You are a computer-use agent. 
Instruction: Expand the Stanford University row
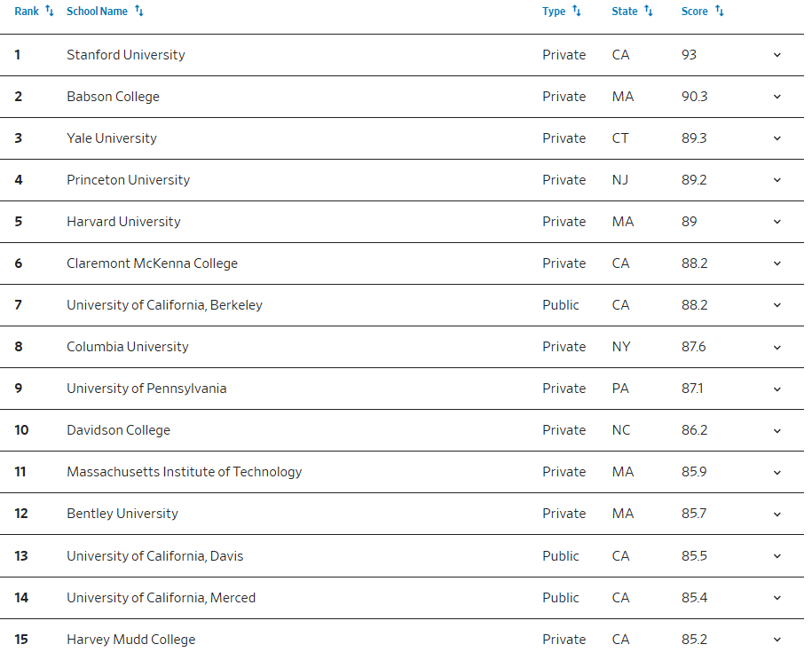point(777,55)
